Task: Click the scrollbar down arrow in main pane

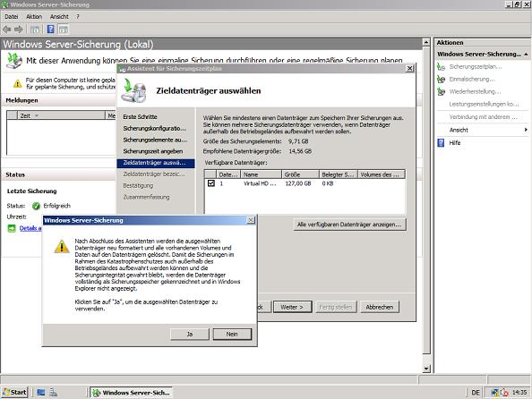Action: click(x=426, y=369)
